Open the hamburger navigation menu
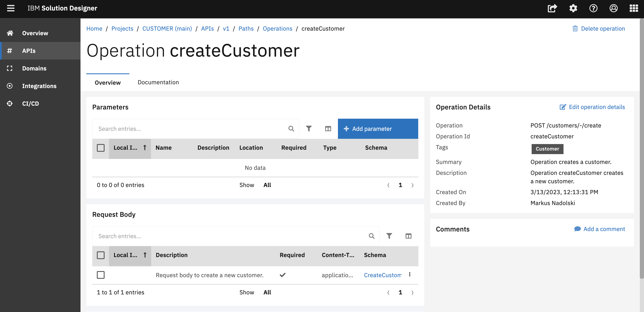644x312 pixels. 10,8
